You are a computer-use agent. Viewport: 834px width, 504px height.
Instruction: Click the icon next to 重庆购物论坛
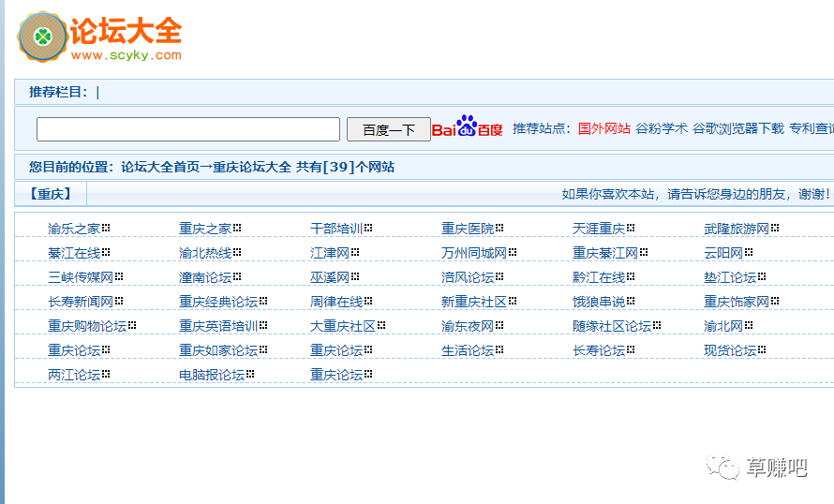point(133,325)
